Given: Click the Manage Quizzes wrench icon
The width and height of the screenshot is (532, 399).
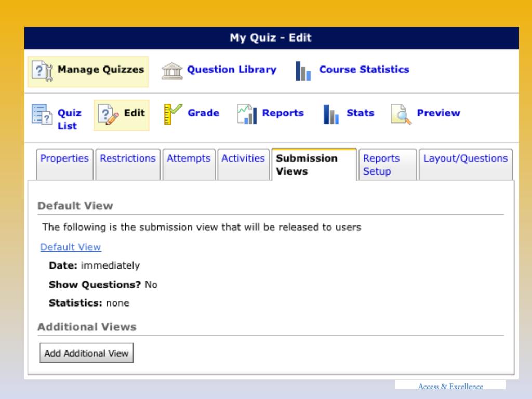Looking at the screenshot, I should 43,71.
